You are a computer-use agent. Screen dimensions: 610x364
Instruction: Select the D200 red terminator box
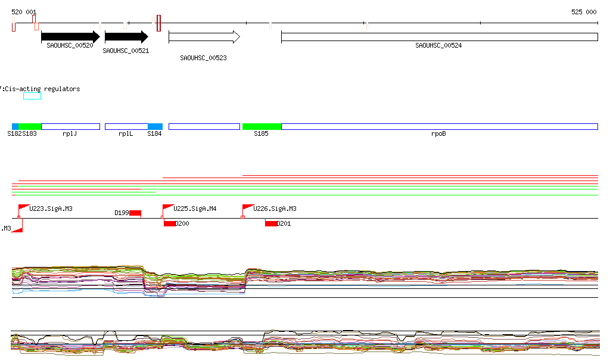169,223
